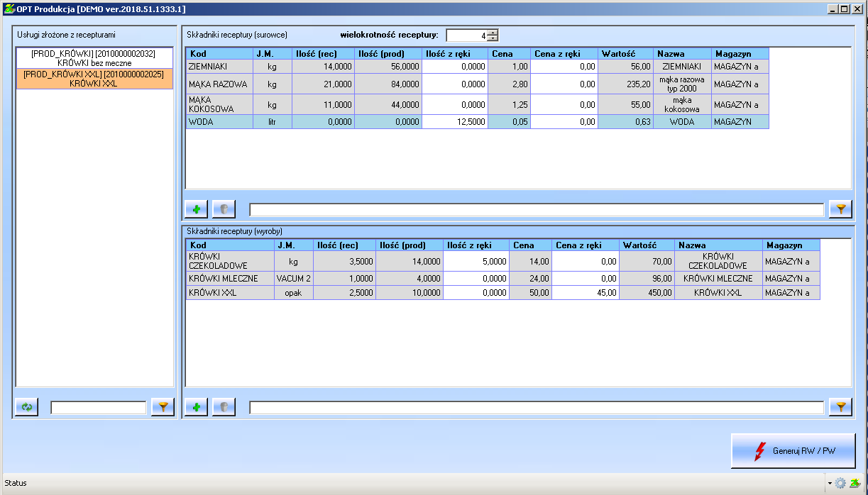Select the PROD_KRÓWKI 'KRÓWKI bez meczne' recipe
This screenshot has width=868, height=495.
(94, 58)
